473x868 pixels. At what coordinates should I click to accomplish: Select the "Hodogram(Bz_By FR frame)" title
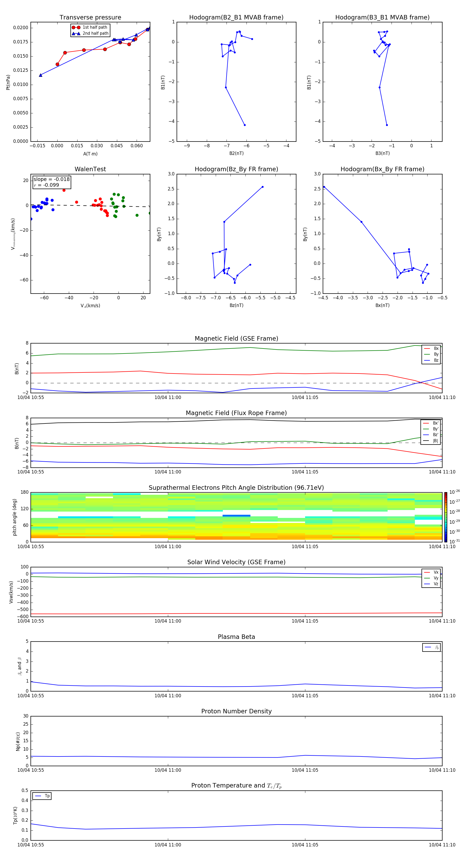pyautogui.click(x=236, y=169)
